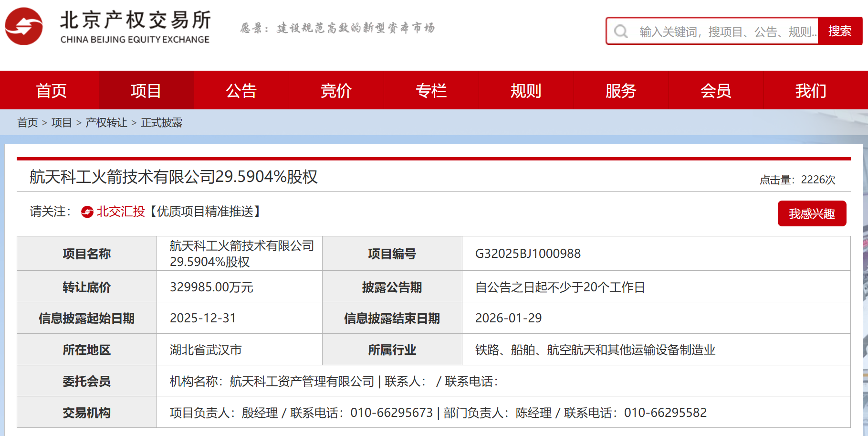Open the 北交汇投 red text link
The width and height of the screenshot is (868, 436).
point(121,212)
